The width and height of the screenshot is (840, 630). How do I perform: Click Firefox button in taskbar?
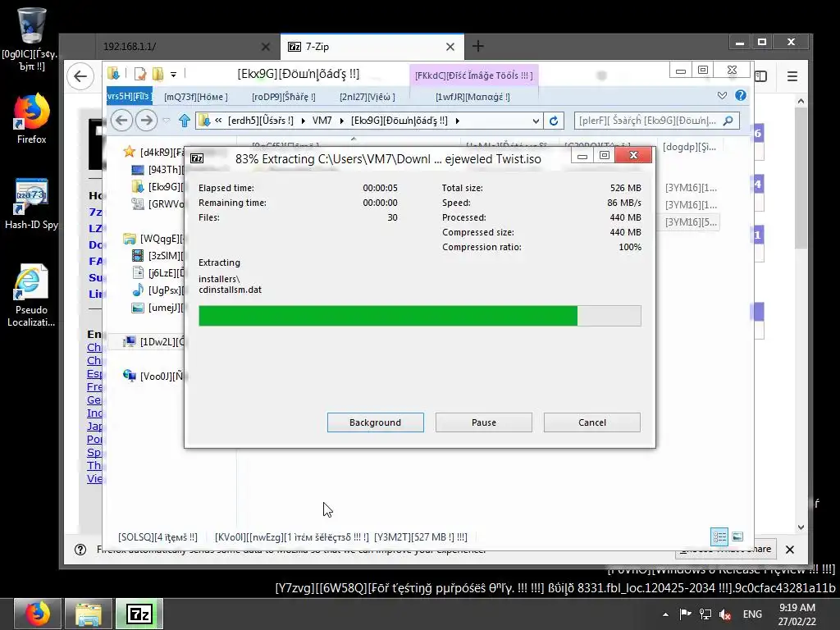37,614
